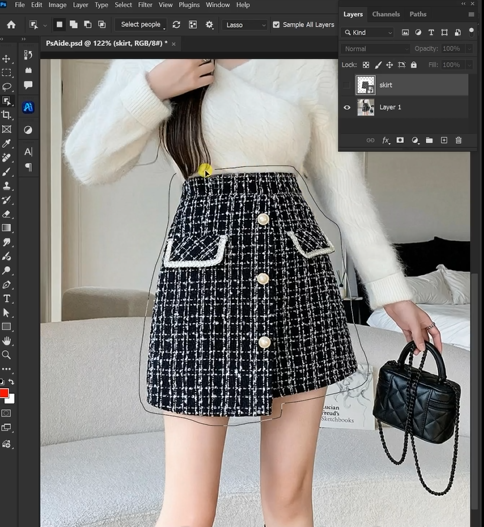Switch to the Channels tab
The width and height of the screenshot is (484, 527).
pyautogui.click(x=386, y=14)
